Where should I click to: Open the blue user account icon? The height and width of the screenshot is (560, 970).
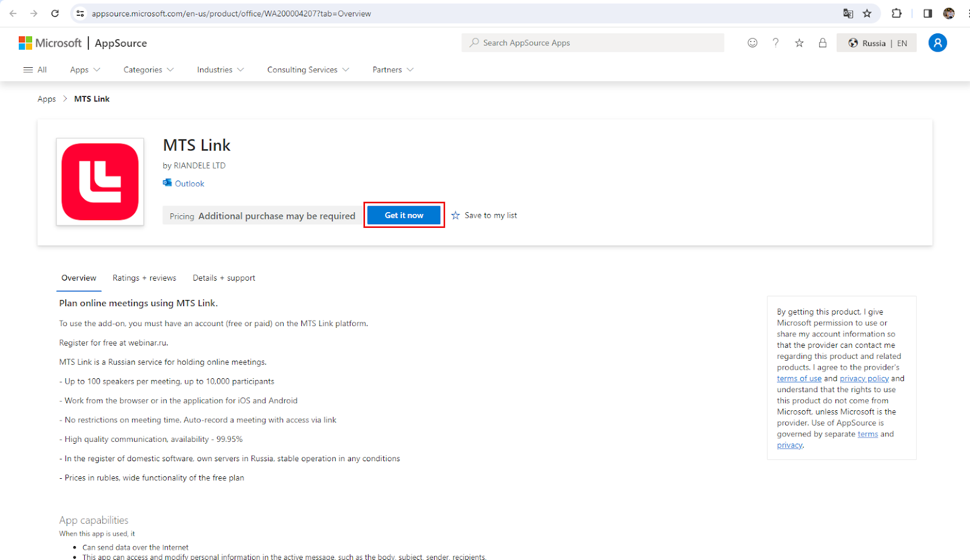(x=937, y=42)
